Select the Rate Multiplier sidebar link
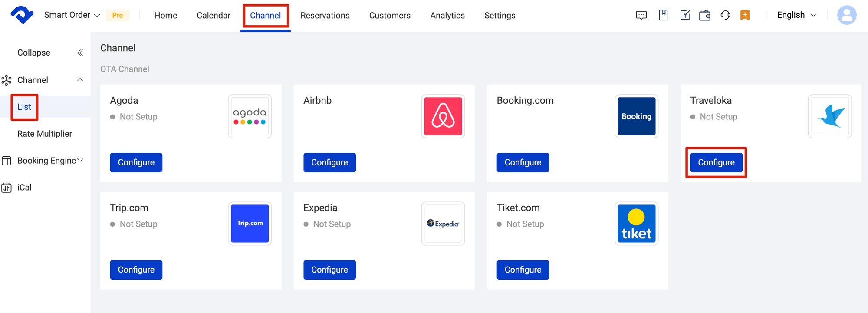The width and height of the screenshot is (868, 313). 44,133
